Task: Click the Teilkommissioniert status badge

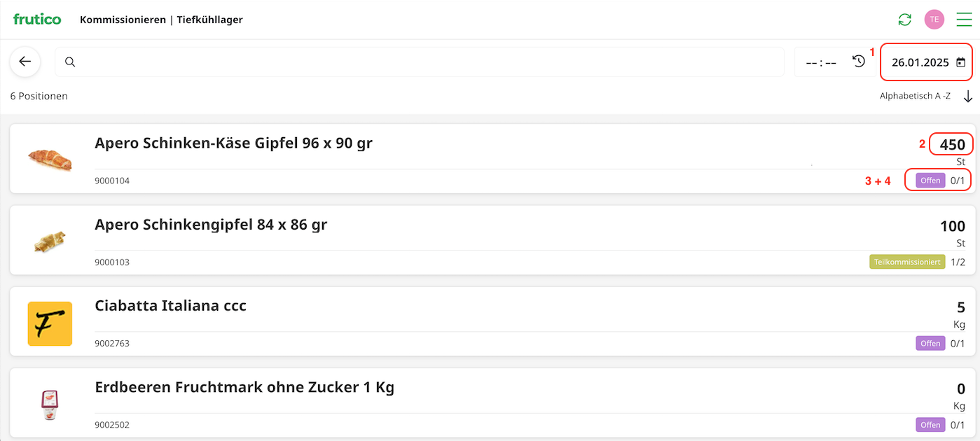Action: pyautogui.click(x=907, y=262)
